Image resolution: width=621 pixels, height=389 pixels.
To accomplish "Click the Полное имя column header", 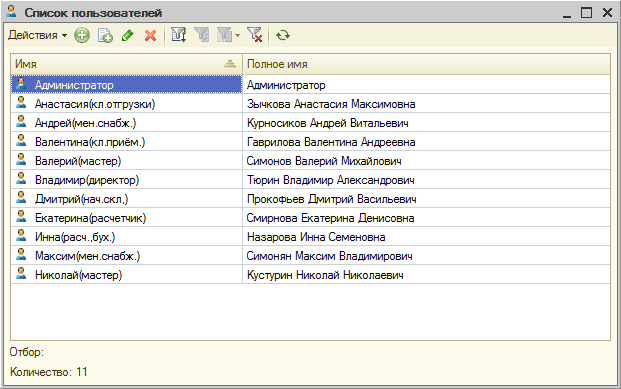I will 426,64.
